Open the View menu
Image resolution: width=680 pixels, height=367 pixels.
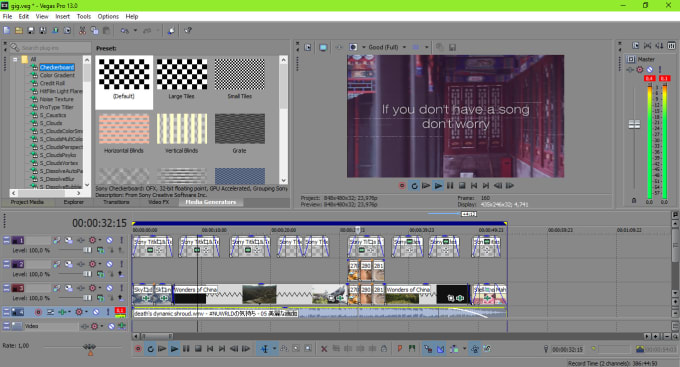pos(42,16)
